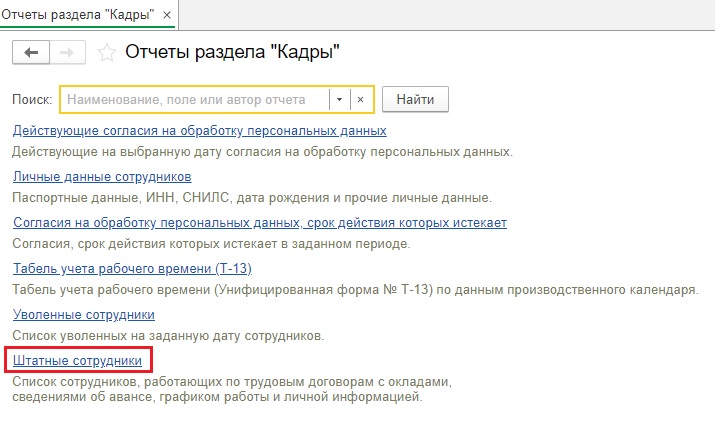Open Действующие согласия на обработку персональных данных report
This screenshot has width=715, height=424.
point(200,130)
